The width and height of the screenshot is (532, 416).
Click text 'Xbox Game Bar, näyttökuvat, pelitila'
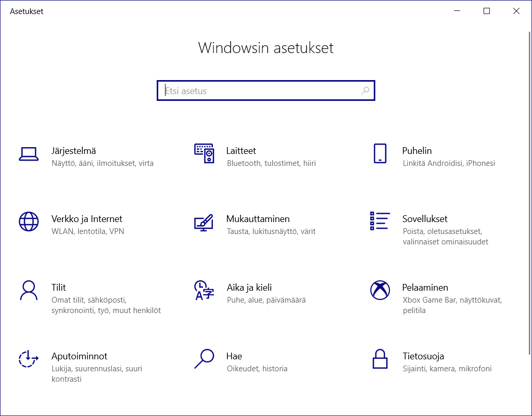[452, 305]
